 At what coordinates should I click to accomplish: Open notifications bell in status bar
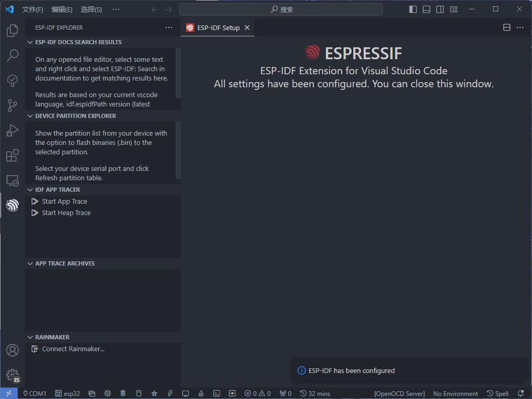click(x=521, y=393)
